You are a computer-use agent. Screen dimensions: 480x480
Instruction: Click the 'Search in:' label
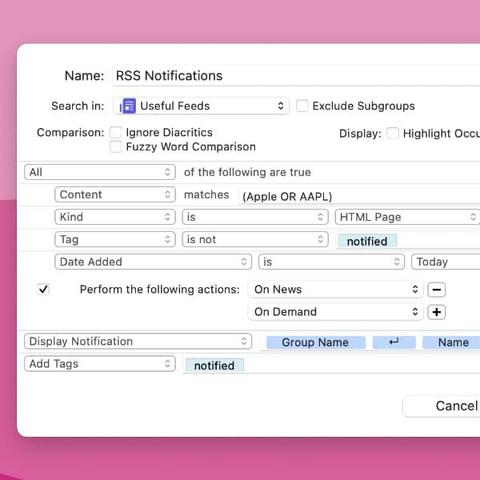click(x=78, y=106)
